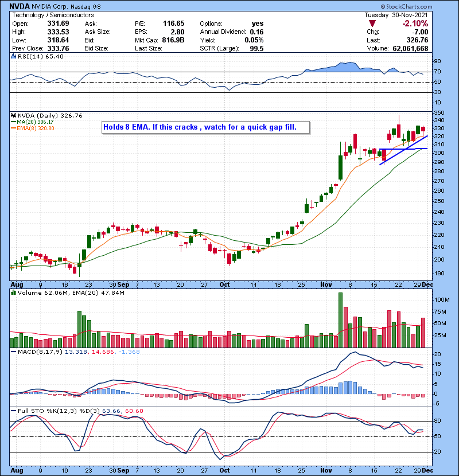Click the red down-triangle change indicator
Image resolution: width=459 pixels, height=476 pixels.
[x=372, y=24]
